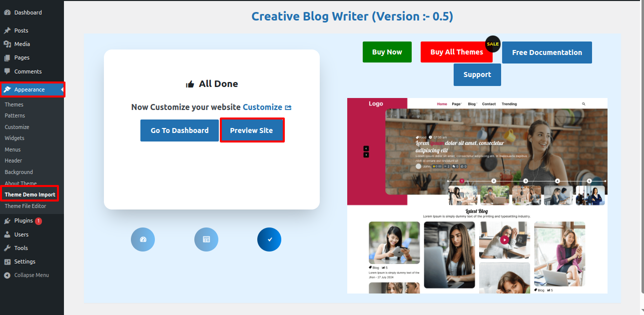Open the Widgets submenu item
644x315 pixels.
click(14, 138)
